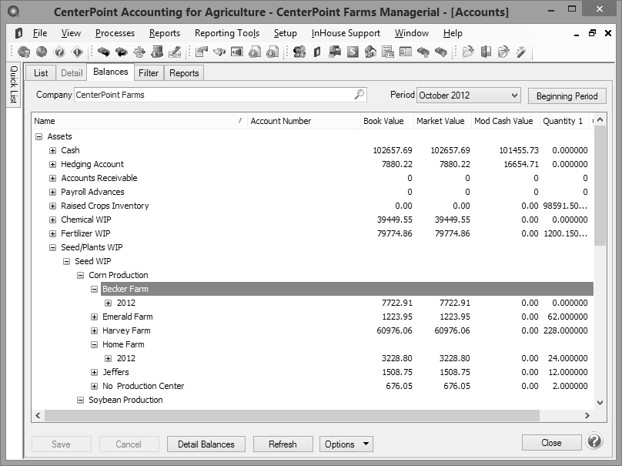Expand the Accounts Receivable node
Image resolution: width=623 pixels, height=466 pixels.
point(52,178)
